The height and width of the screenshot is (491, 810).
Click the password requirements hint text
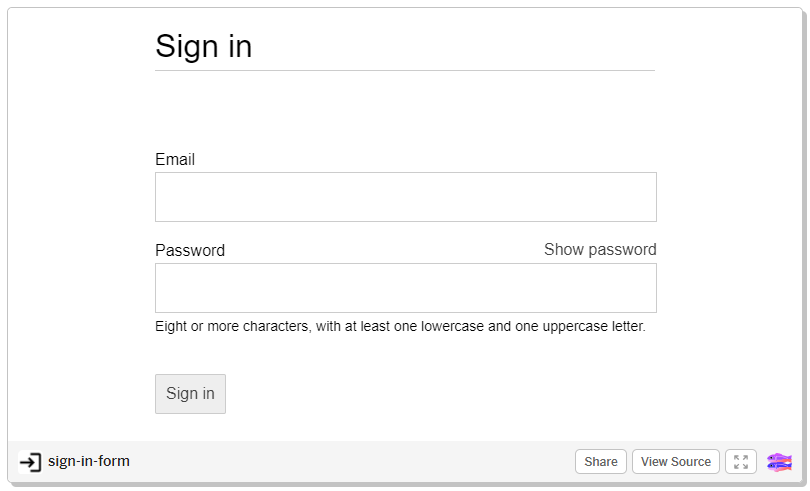(x=400, y=327)
